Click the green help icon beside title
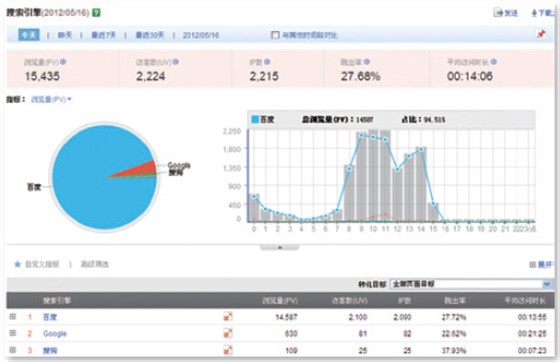Viewport: 560px width, 362px height. 96,13
